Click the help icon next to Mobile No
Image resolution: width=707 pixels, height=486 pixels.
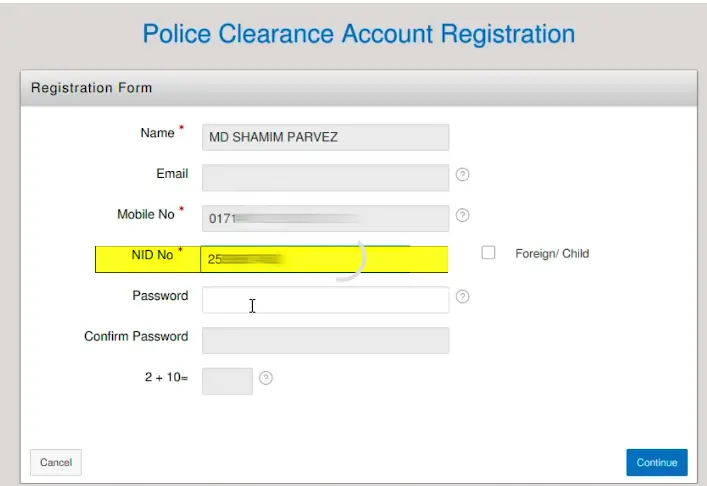click(x=463, y=215)
